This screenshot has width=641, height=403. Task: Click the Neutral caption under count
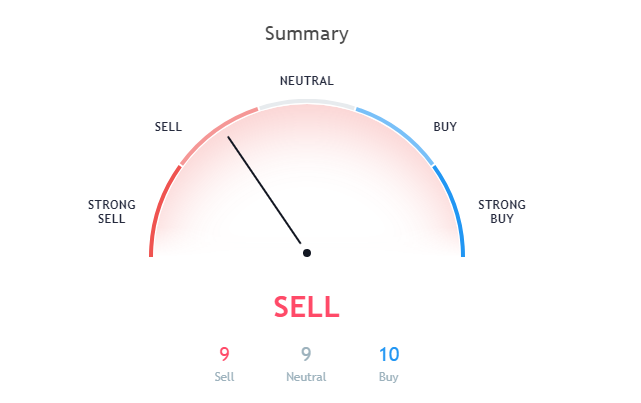click(306, 377)
